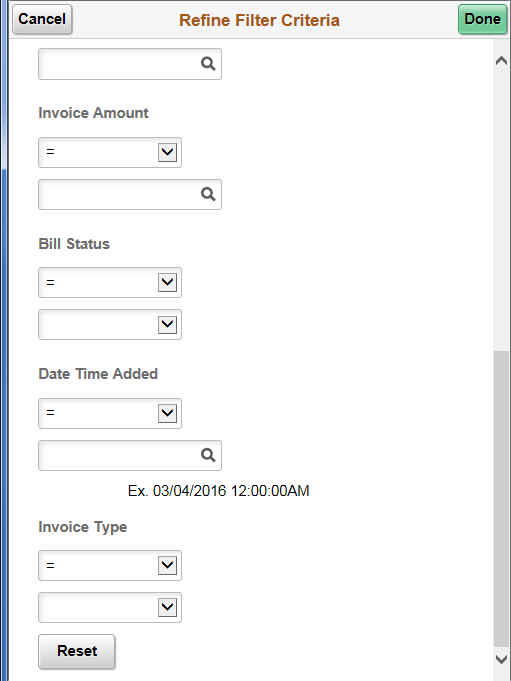Click the green Done button
Image resolution: width=511 pixels, height=681 pixels.
point(482,19)
